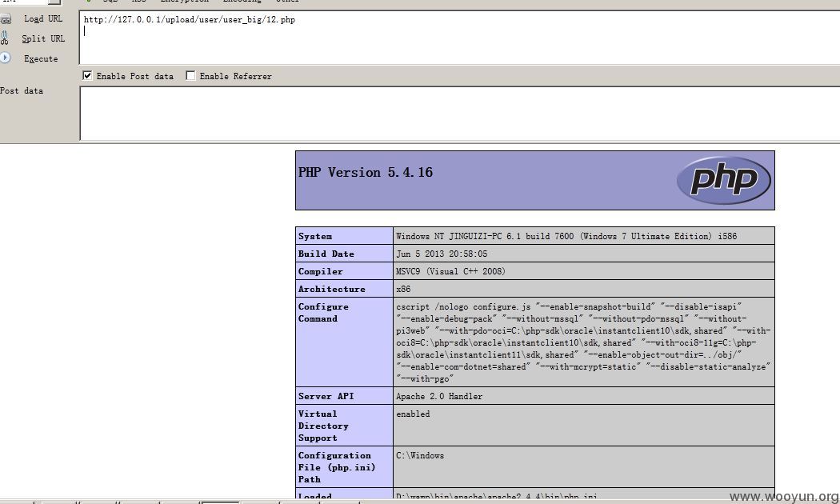
Task: Click the PHP logo image
Action: 723,180
